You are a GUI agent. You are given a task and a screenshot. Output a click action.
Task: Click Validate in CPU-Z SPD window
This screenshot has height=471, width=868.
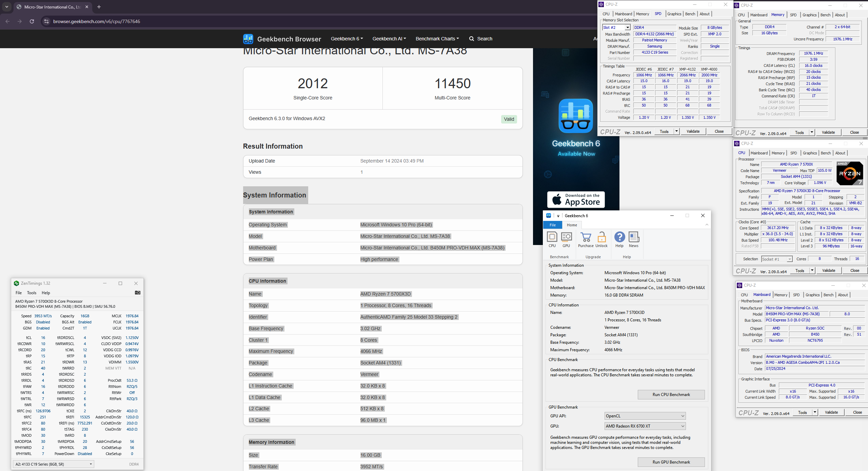tap(693, 131)
